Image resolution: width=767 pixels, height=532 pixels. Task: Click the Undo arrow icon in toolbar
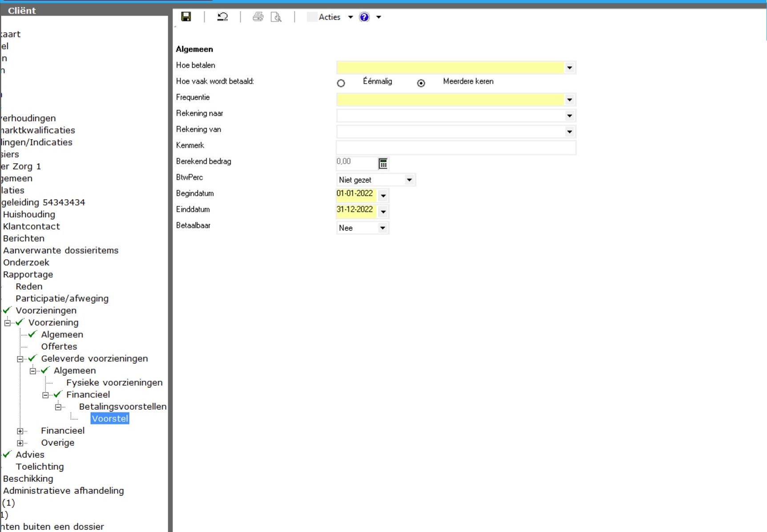click(222, 17)
